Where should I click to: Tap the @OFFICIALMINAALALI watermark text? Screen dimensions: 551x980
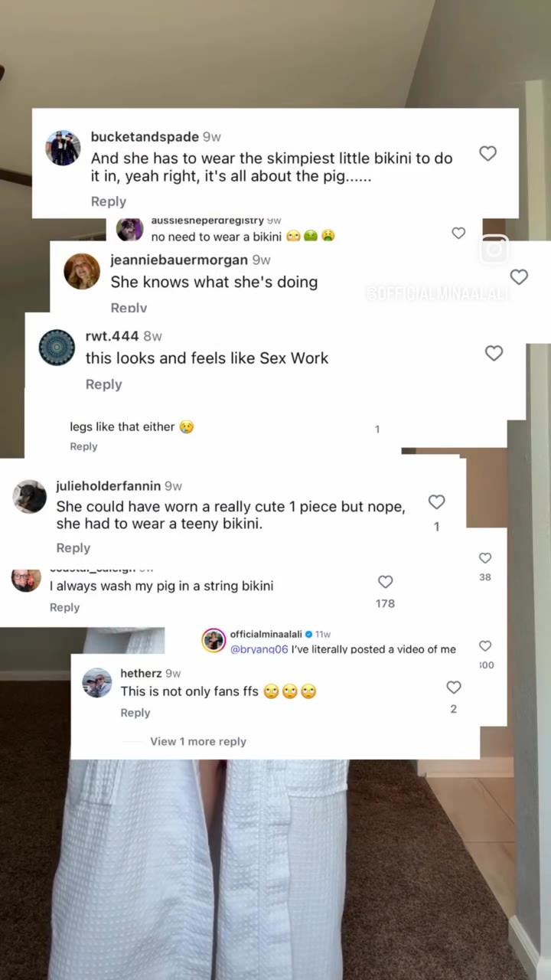pos(438,294)
